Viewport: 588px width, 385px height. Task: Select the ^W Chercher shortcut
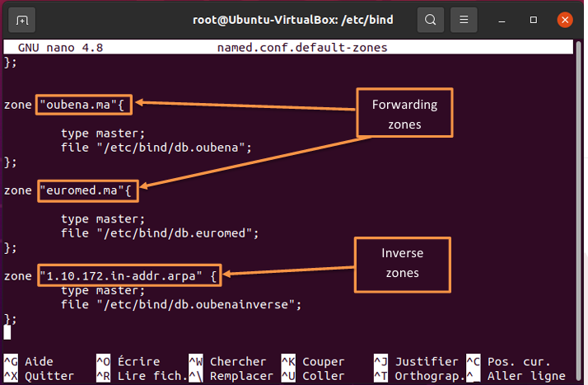coord(227,361)
